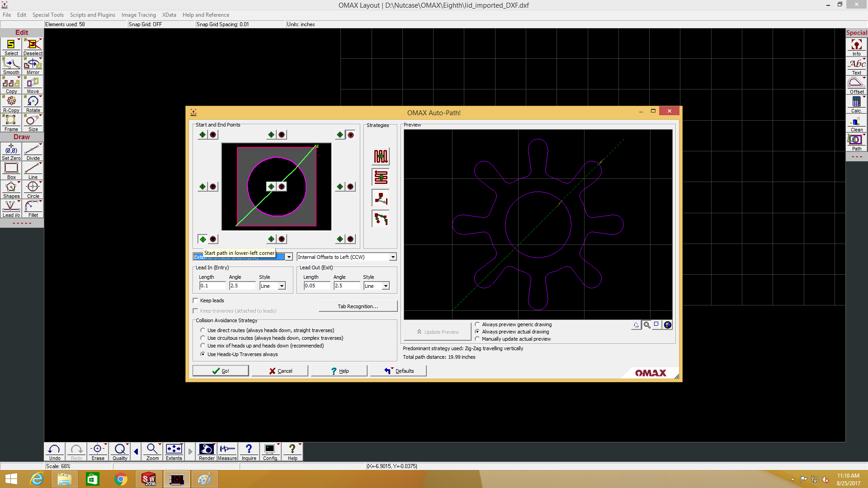Screen dimensions: 868x488
Task: Launch the Calc. tool
Action: (856, 104)
